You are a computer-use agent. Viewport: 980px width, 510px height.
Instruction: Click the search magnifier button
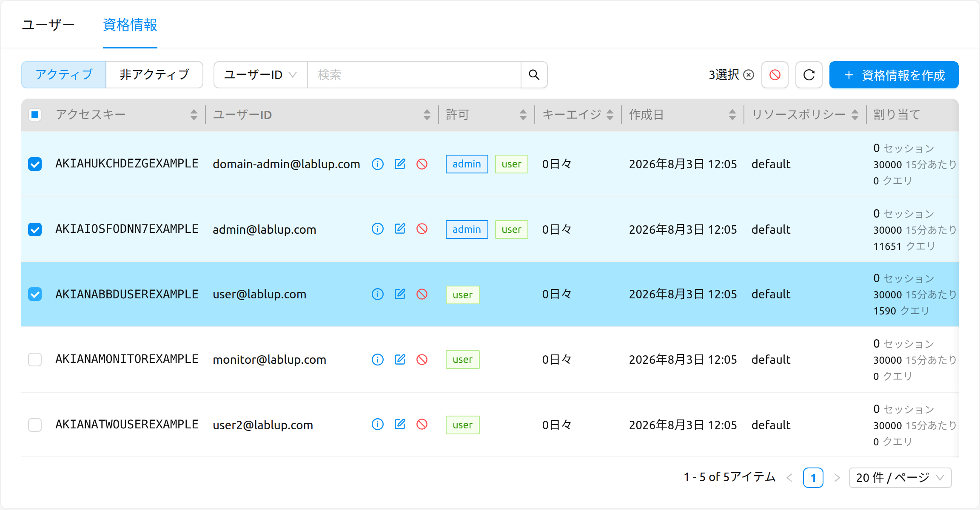534,75
